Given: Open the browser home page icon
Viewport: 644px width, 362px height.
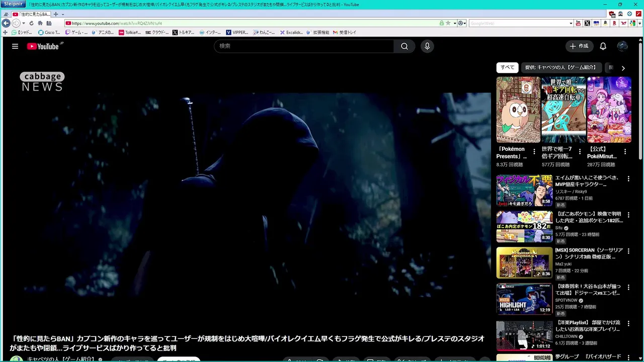Looking at the screenshot, I should point(40,23).
